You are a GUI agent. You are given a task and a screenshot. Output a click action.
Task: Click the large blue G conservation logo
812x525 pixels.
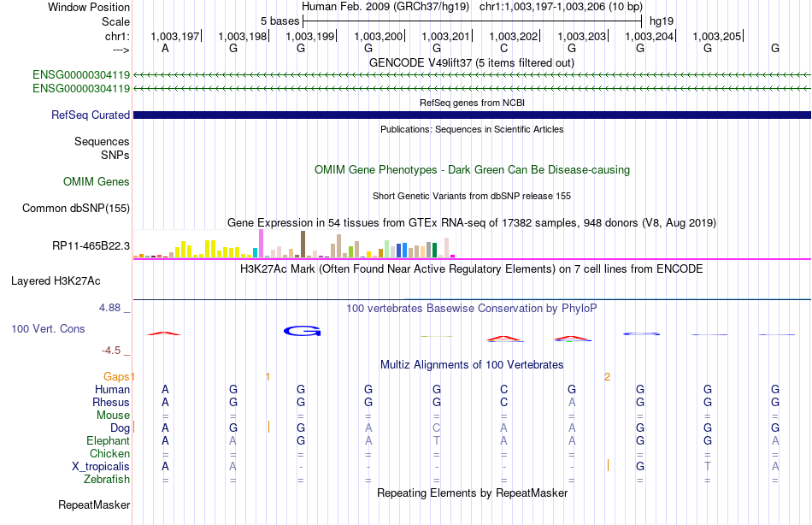(x=302, y=331)
